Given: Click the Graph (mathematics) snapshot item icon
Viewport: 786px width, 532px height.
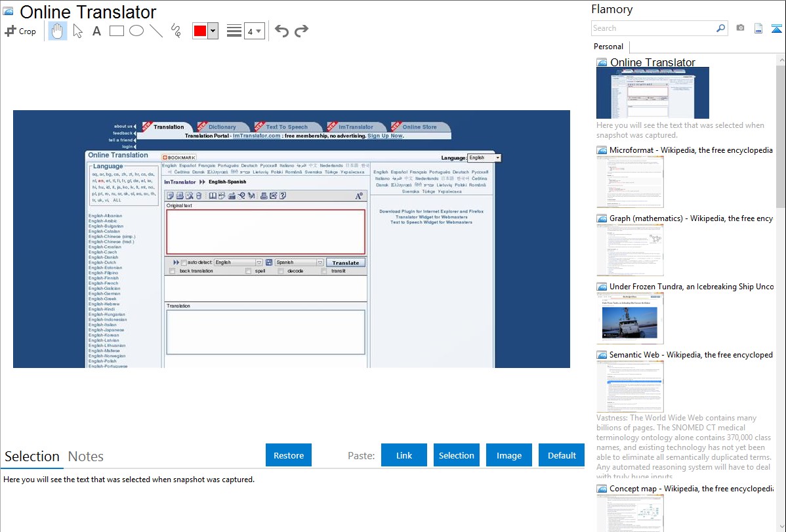Looking at the screenshot, I should 602,218.
